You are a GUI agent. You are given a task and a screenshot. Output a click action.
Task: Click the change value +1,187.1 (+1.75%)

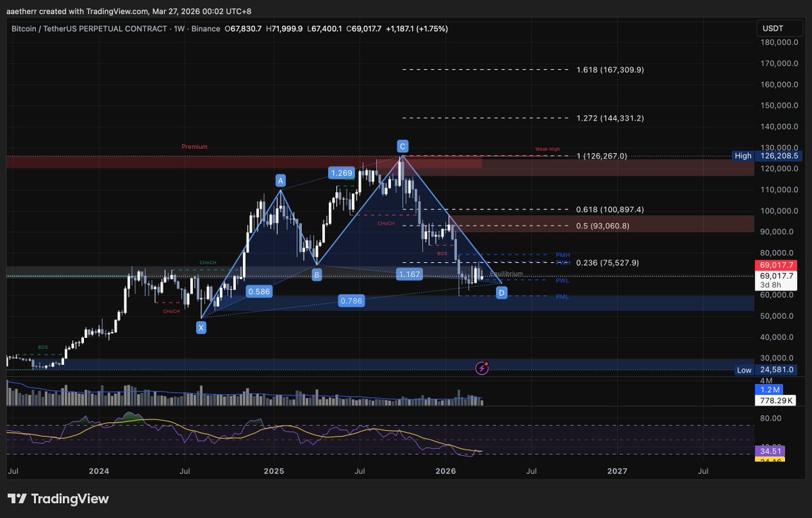click(x=417, y=28)
